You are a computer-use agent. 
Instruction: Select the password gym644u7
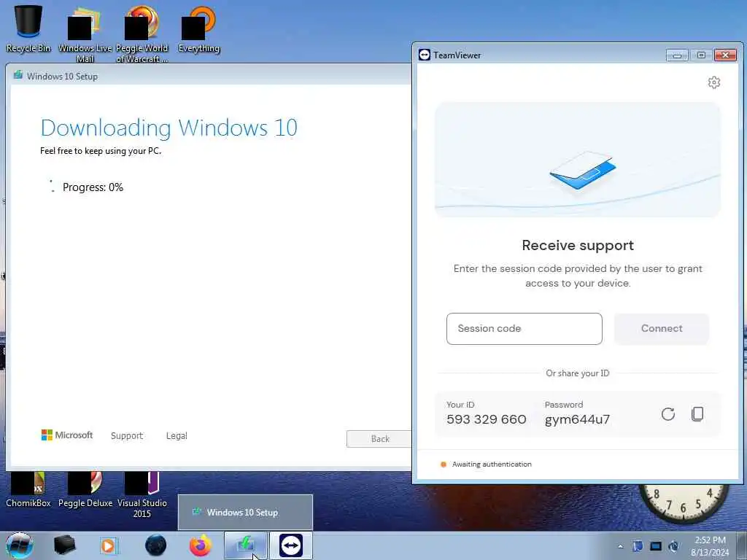pos(577,419)
